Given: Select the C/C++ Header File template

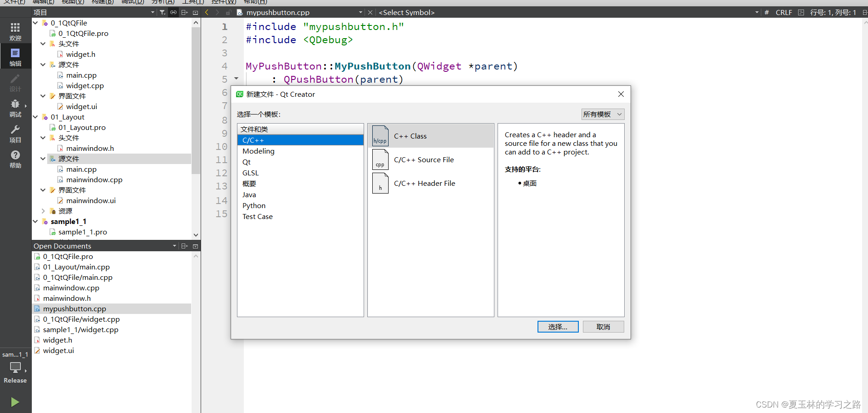Looking at the screenshot, I should tap(430, 183).
